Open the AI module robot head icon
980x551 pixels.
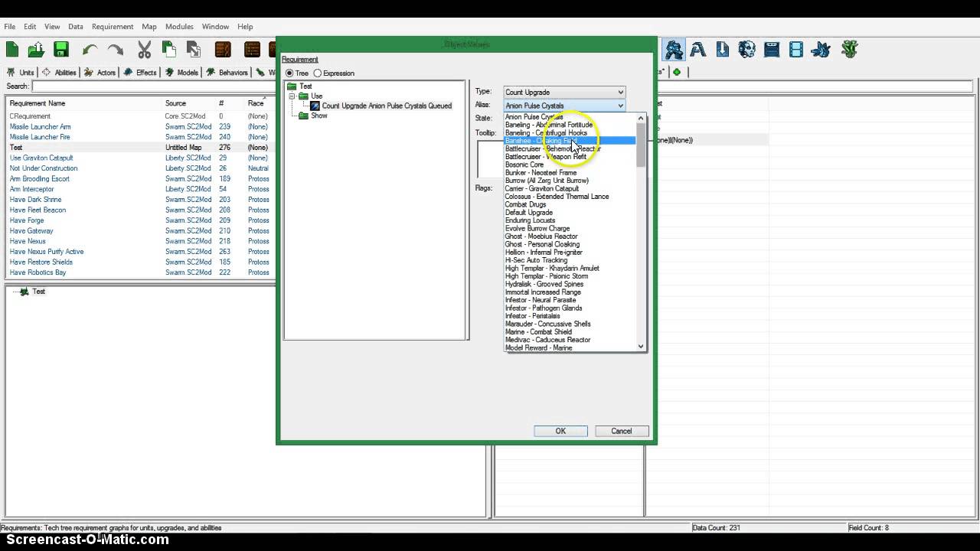746,50
